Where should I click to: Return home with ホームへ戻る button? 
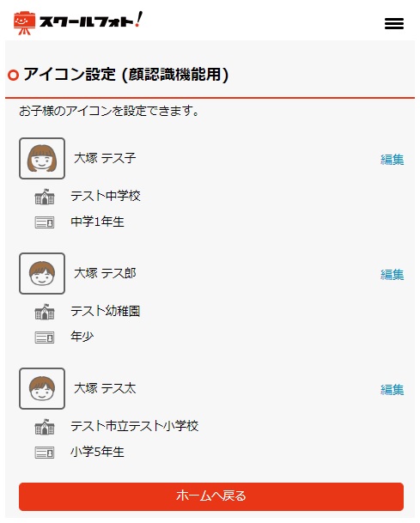(211, 496)
